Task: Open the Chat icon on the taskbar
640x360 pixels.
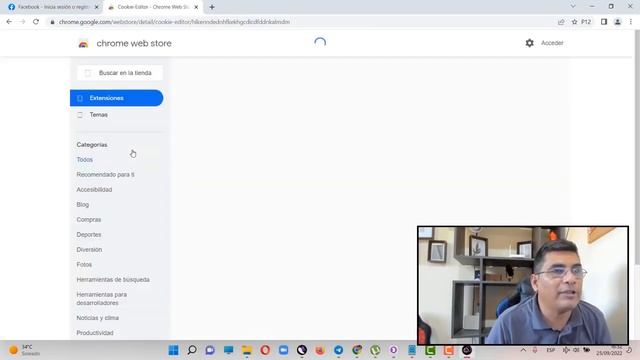Action: point(210,350)
